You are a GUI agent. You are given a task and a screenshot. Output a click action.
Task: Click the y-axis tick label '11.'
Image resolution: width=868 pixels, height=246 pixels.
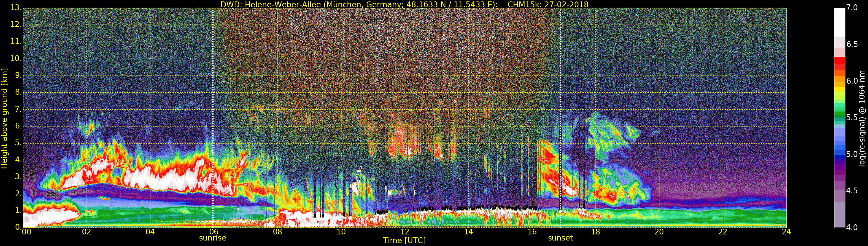(x=16, y=41)
